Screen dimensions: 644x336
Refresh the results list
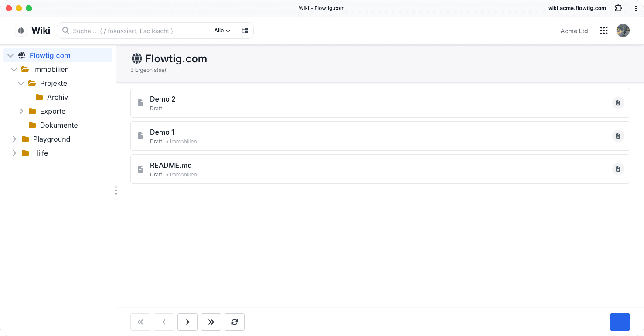coord(235,322)
